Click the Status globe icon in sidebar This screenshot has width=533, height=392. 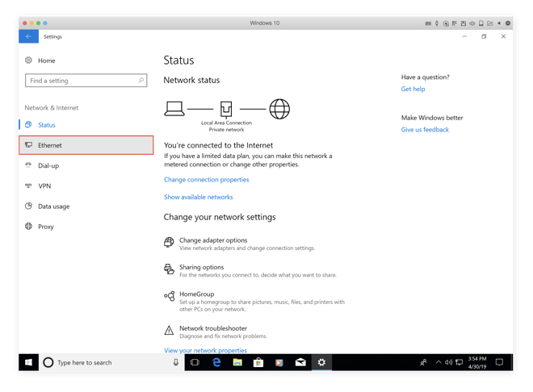pyautogui.click(x=28, y=124)
